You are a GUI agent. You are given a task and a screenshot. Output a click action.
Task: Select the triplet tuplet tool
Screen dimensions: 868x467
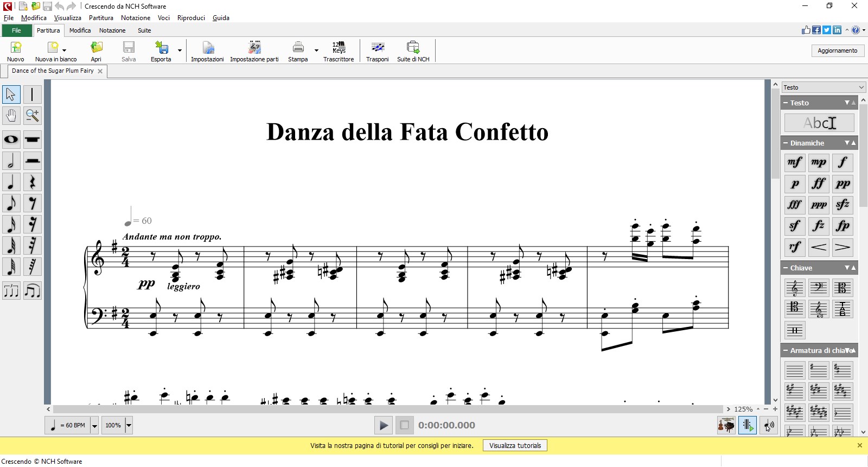click(11, 291)
